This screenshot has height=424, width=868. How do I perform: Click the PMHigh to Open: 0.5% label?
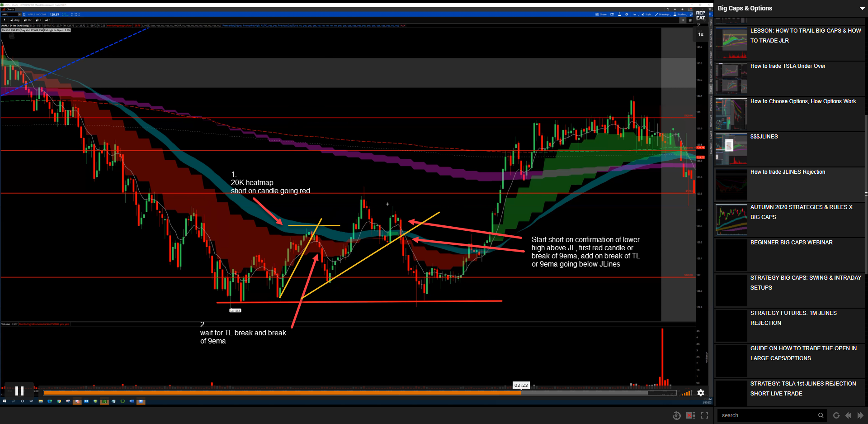coord(57,30)
